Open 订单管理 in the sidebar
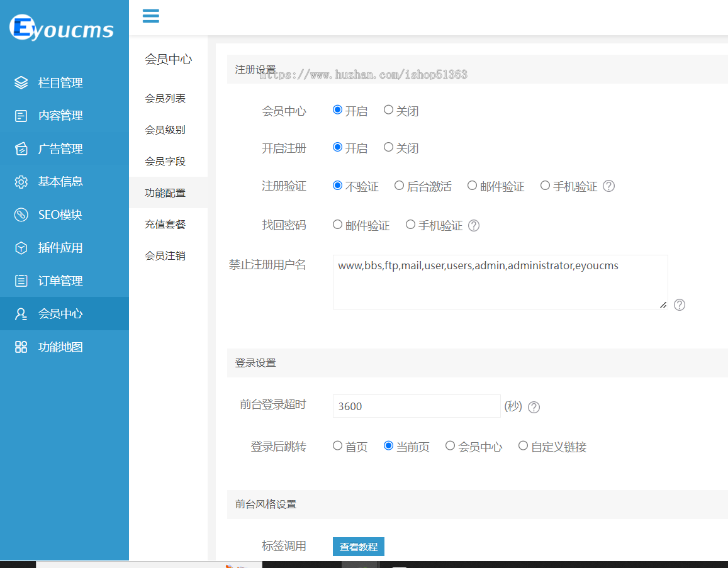The height and width of the screenshot is (568, 728). coord(60,281)
